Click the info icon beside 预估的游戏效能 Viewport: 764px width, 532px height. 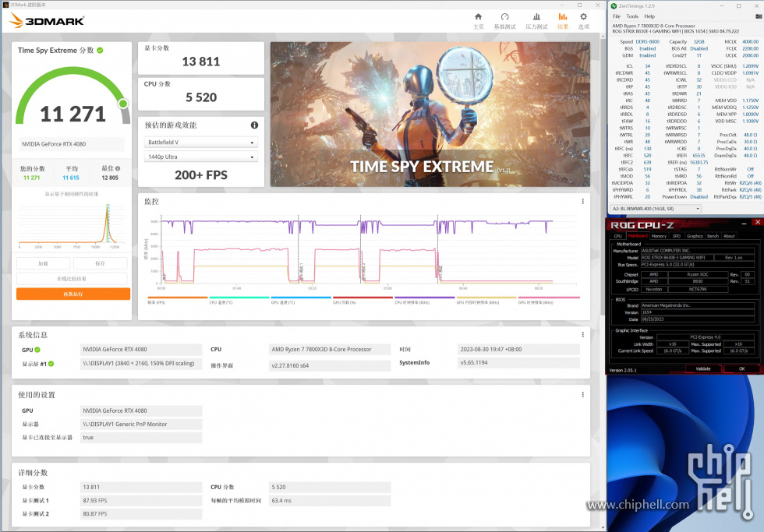point(254,125)
